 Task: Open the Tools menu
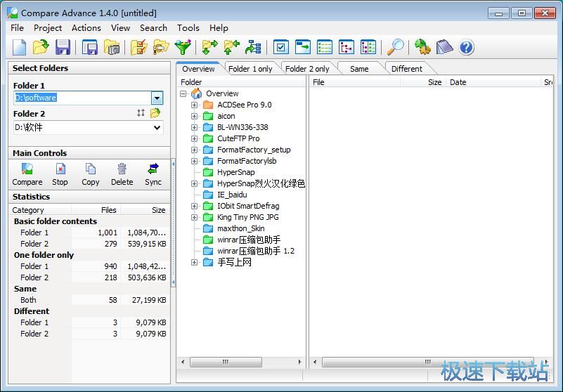(188, 28)
